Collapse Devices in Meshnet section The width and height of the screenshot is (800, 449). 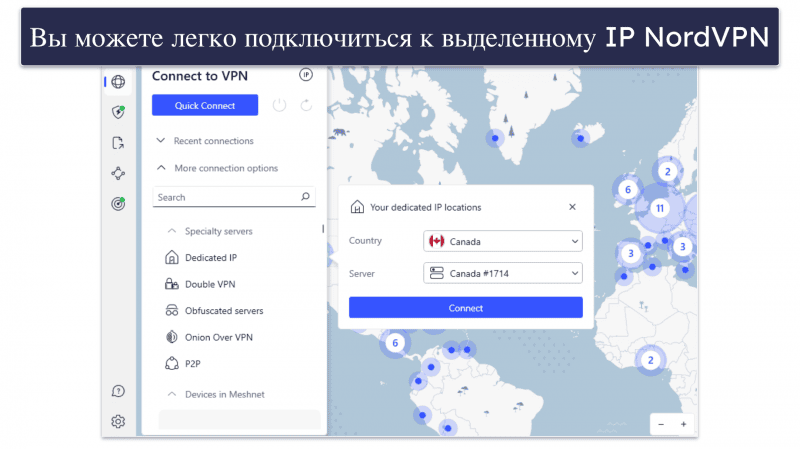click(216, 394)
